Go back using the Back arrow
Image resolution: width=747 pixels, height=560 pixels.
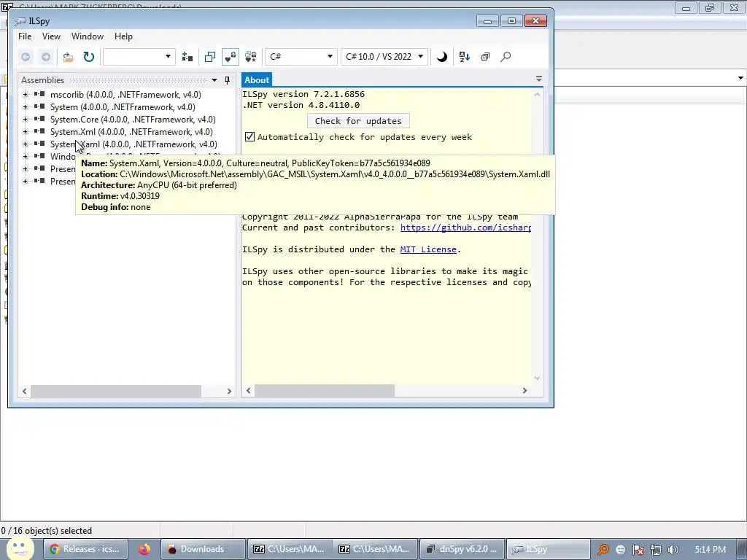pyautogui.click(x=26, y=57)
